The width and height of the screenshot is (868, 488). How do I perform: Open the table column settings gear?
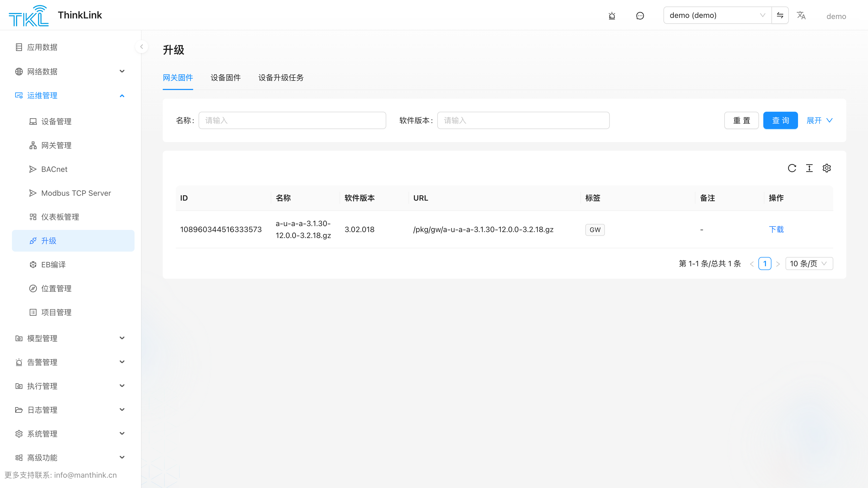click(x=826, y=168)
